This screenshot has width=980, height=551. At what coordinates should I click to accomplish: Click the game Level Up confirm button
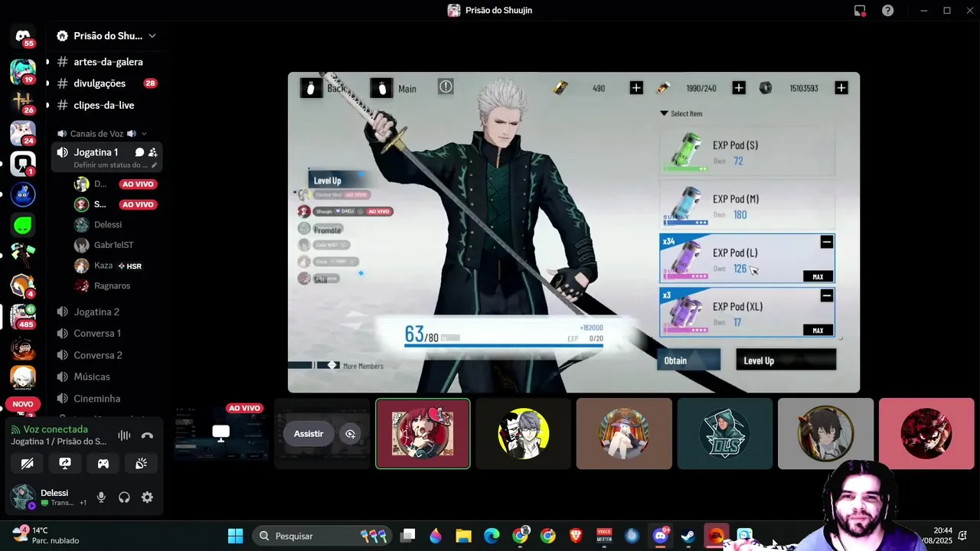click(786, 360)
